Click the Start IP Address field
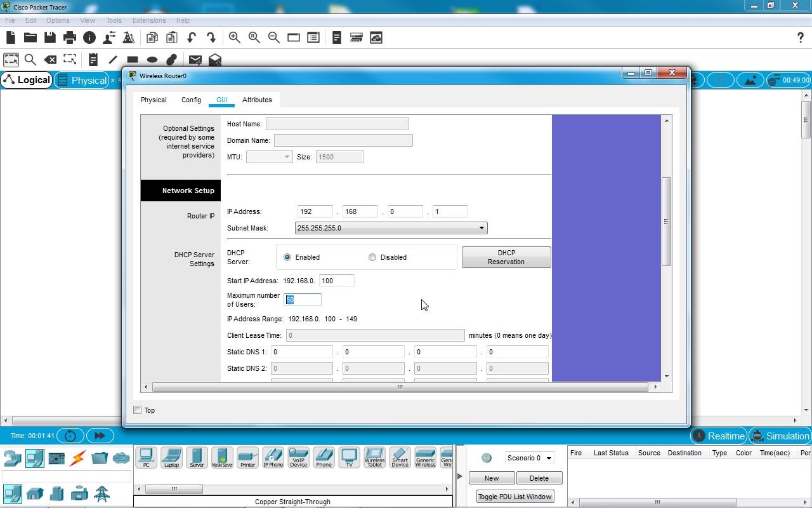This screenshot has width=812, height=508. click(x=336, y=281)
